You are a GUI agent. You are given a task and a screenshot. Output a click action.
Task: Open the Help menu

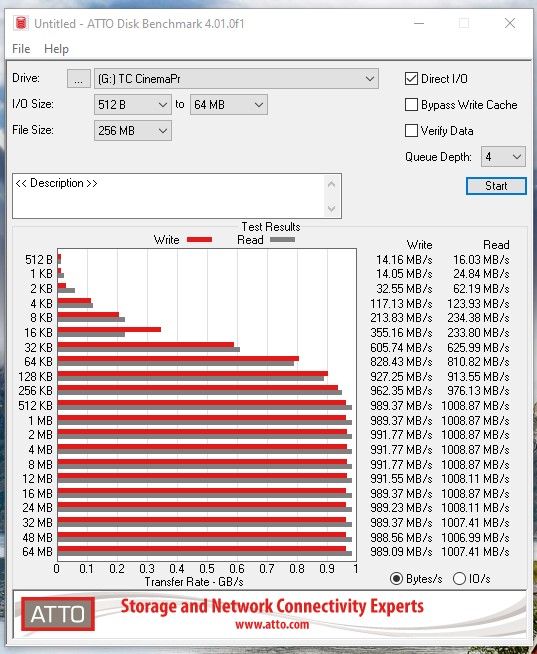[x=56, y=49]
